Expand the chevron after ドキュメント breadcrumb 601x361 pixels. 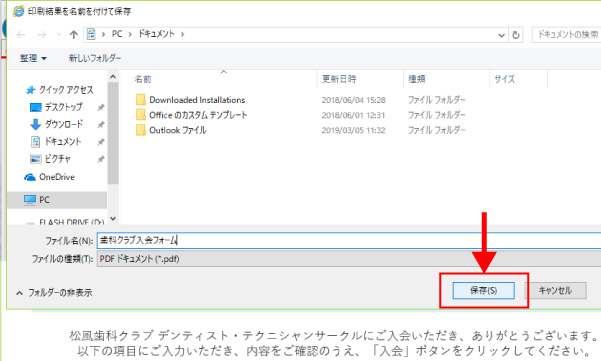[x=182, y=34]
